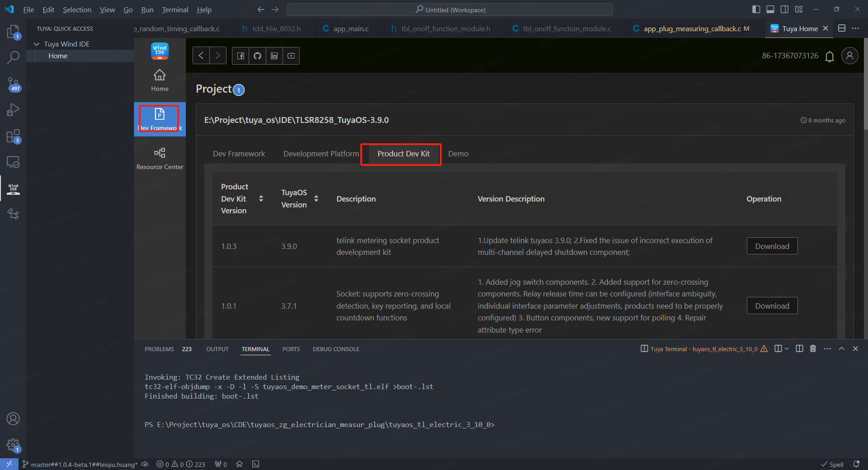Open the Search view in activity bar
The width and height of the screenshot is (868, 470).
13,57
